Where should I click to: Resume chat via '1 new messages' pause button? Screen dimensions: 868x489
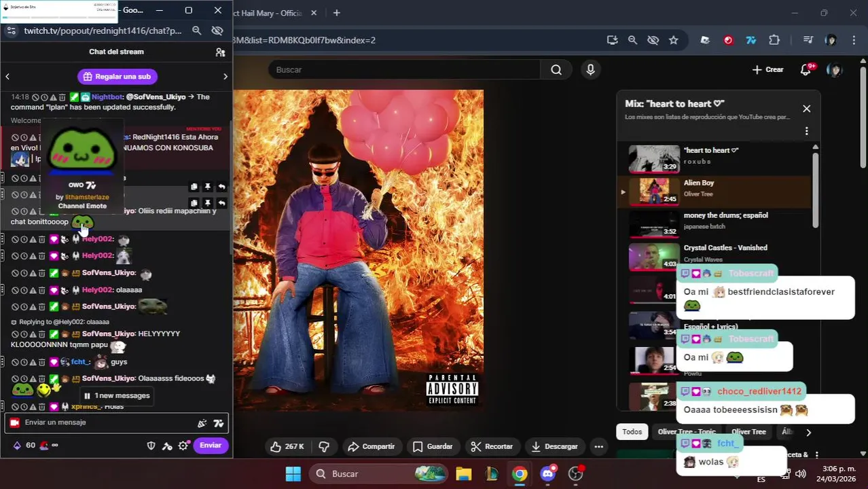coord(116,395)
